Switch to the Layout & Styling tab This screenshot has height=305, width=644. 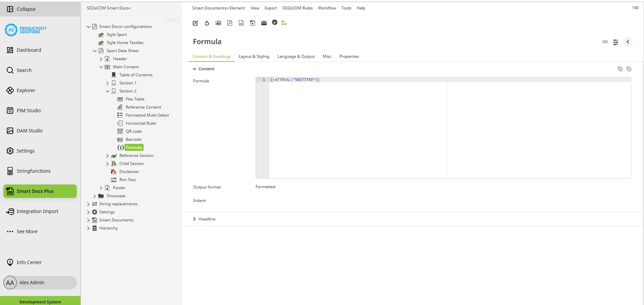point(254,56)
